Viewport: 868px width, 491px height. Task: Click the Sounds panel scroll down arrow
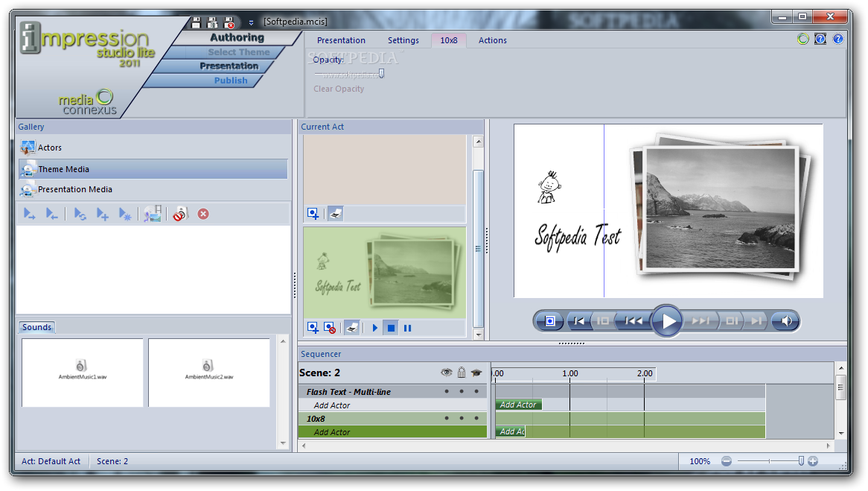(x=283, y=443)
